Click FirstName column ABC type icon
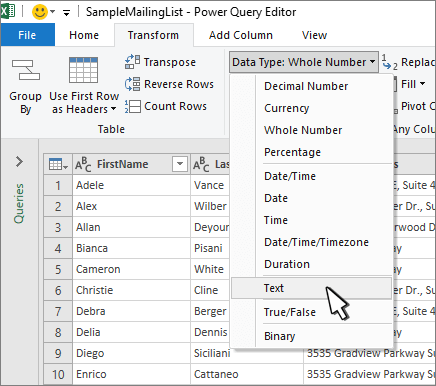Image resolution: width=436 pixels, height=386 pixels. tap(83, 164)
